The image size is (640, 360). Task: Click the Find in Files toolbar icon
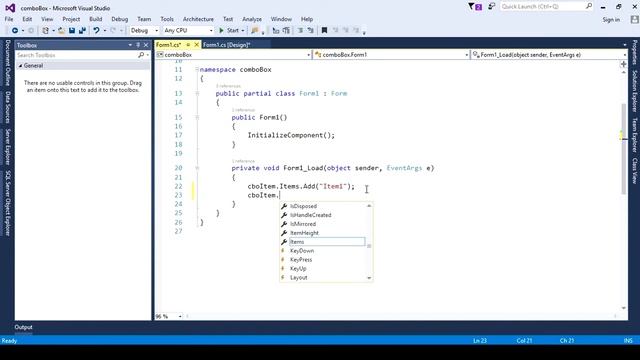pos(255,30)
